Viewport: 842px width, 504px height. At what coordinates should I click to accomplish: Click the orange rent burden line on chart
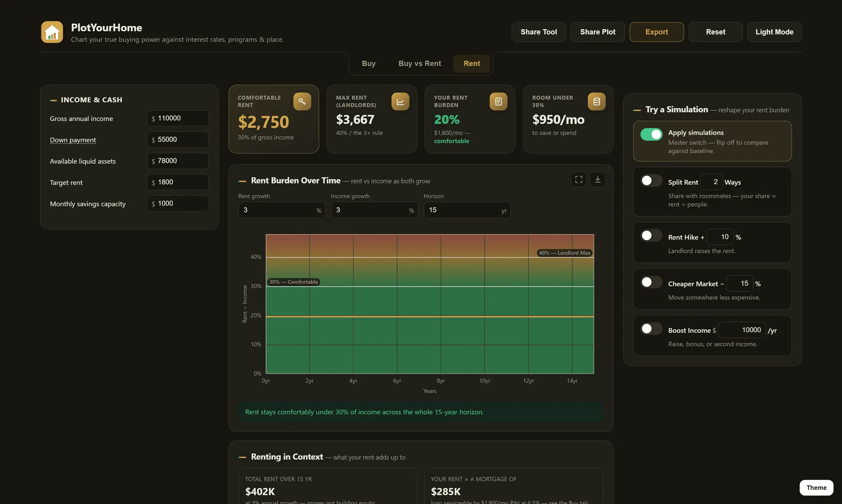point(430,317)
